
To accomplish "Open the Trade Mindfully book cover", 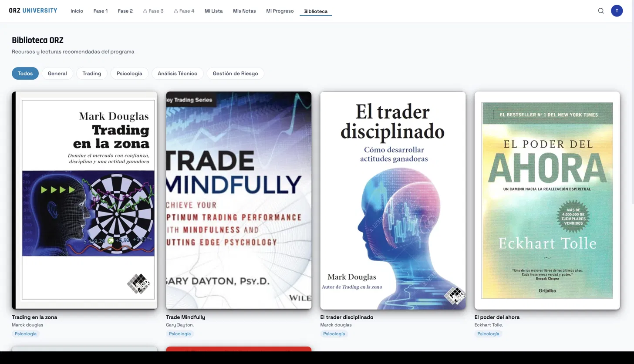I will (x=239, y=200).
